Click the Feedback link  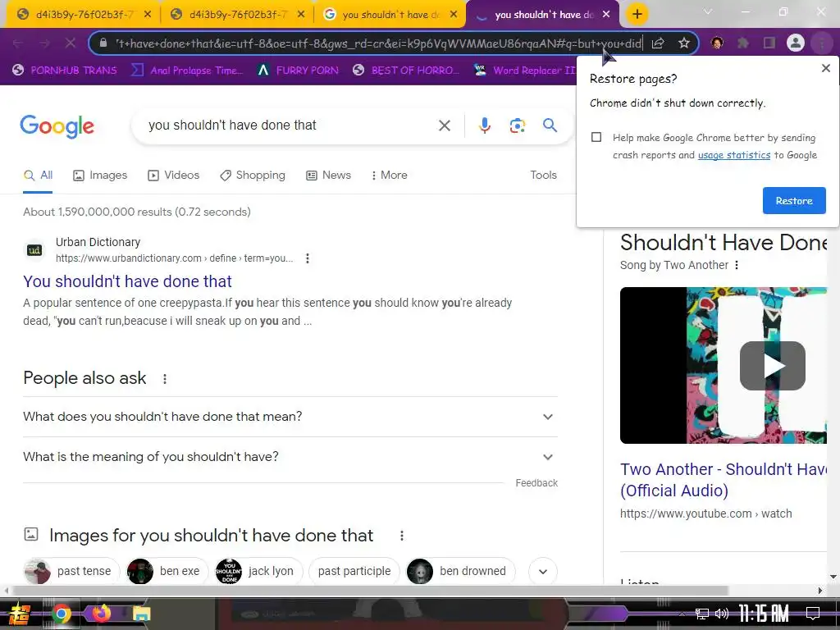536,483
